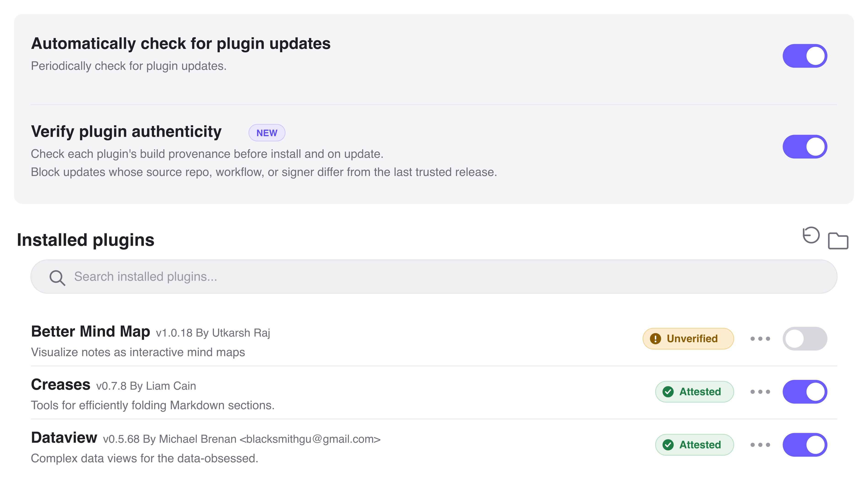Select the Better Mind Map title
Viewport: 868px width, 493px height.
pyautogui.click(x=90, y=331)
